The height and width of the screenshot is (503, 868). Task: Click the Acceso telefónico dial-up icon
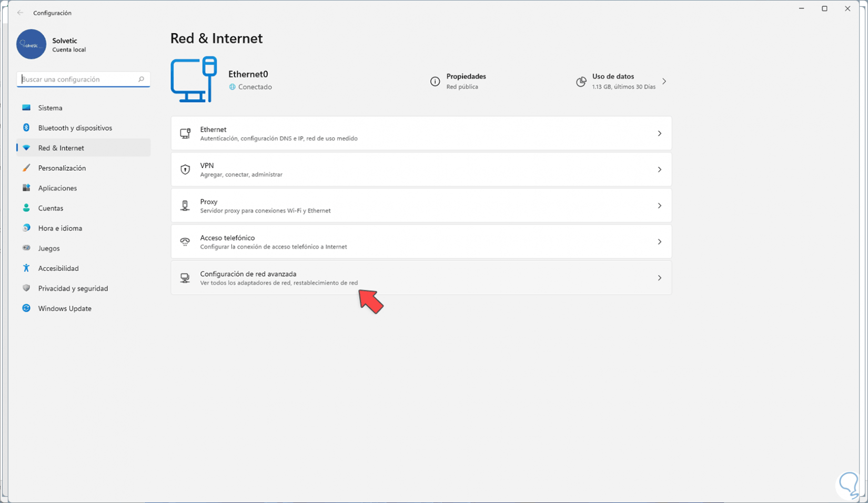[x=185, y=242]
